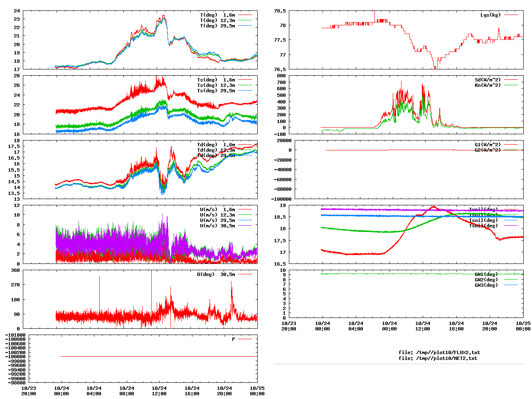
Task: Click the 360 tick on wind direction axis
Action: [15, 270]
